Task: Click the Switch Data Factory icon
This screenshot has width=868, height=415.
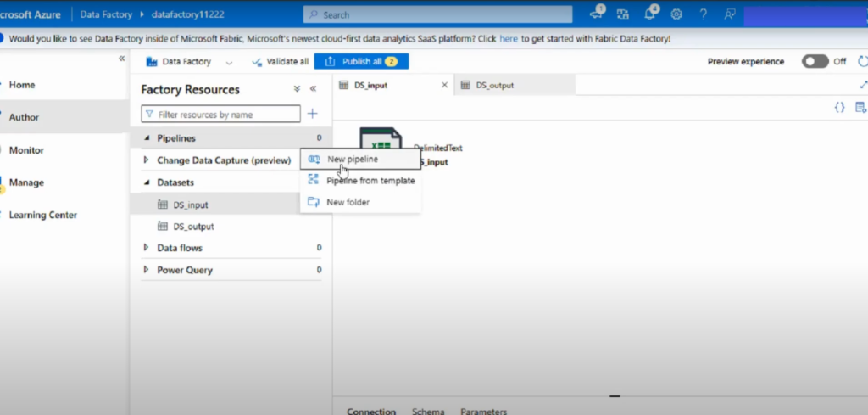Action: click(x=623, y=14)
